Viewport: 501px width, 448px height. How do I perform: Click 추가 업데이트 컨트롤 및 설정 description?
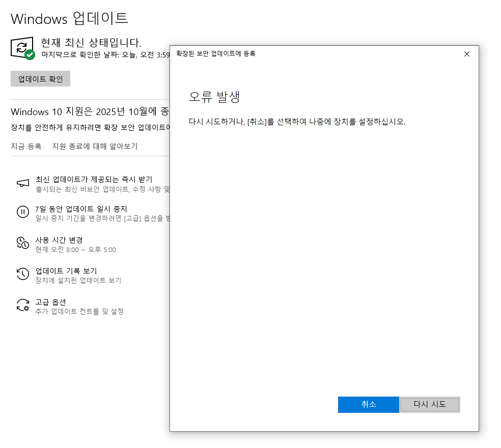pos(79,312)
